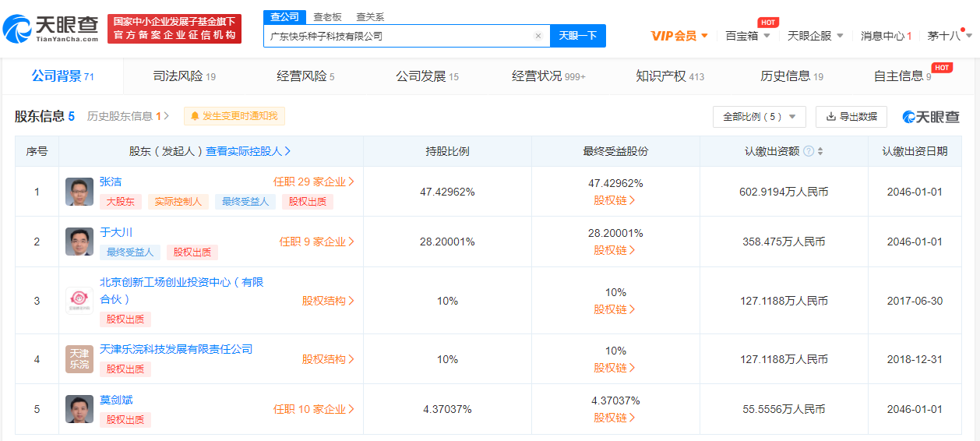This screenshot has width=980, height=441.
Task: Open 股权结构 for 北京创新工场
Action: click(328, 301)
